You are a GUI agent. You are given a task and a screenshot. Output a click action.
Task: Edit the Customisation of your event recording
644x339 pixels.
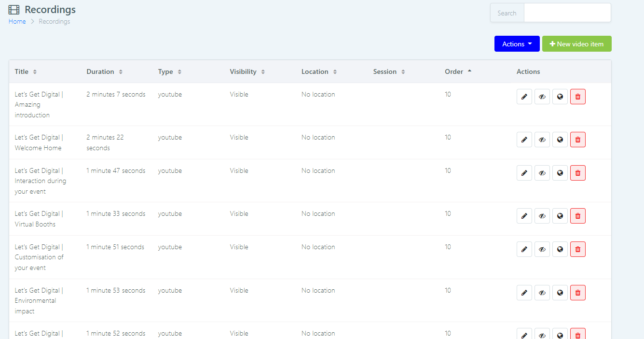click(524, 249)
